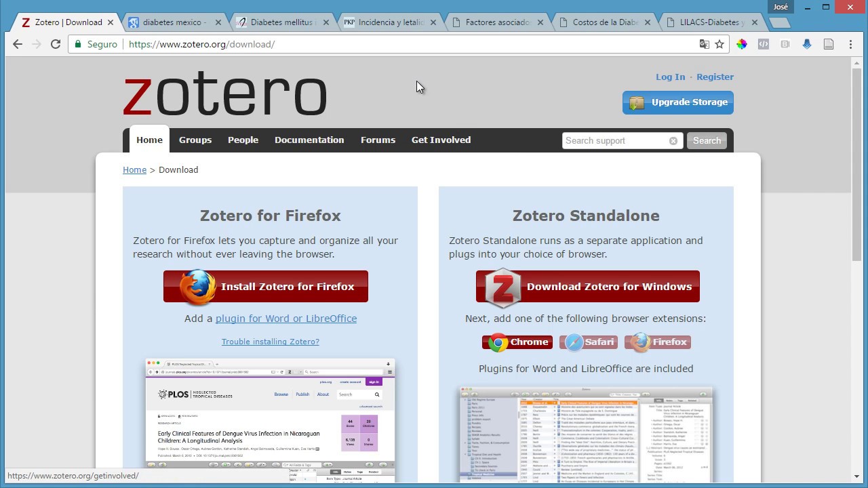Close the Costos de la Diabetes tab
868x488 pixels.
tap(648, 22)
